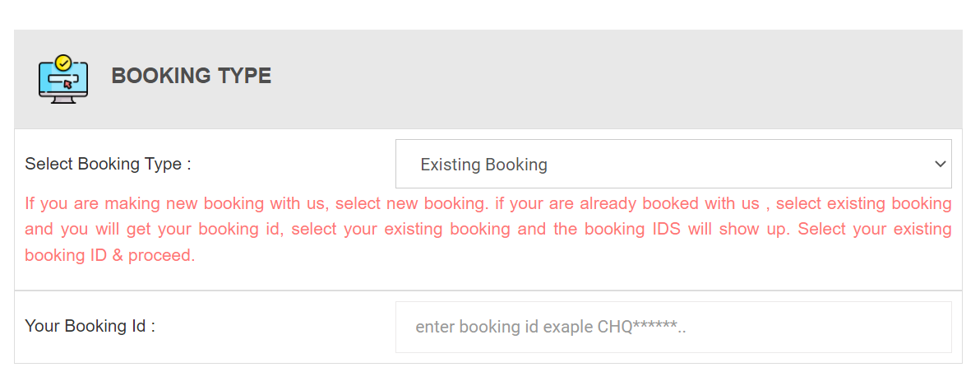Click the 'enter booking id' placeholder text
This screenshot has width=980, height=386.
tap(511, 327)
